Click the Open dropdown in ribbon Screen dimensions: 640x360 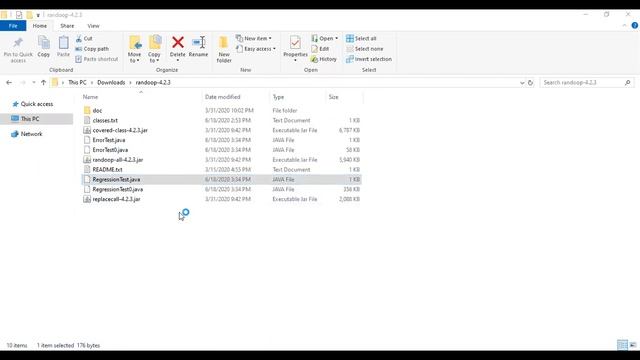click(324, 38)
